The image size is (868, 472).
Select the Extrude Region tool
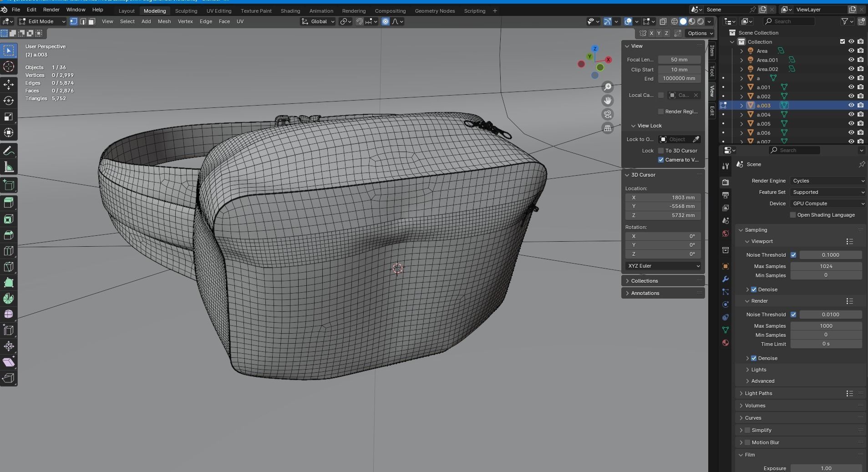coord(9,203)
